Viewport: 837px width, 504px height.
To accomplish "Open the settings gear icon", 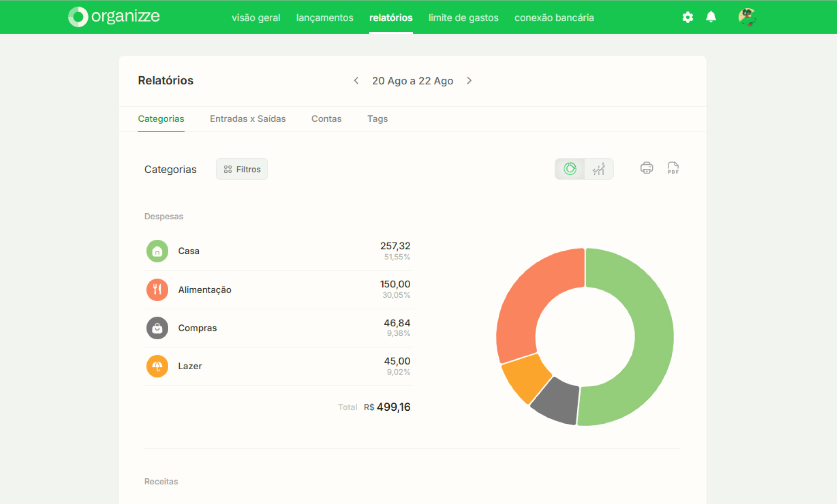I will point(687,17).
